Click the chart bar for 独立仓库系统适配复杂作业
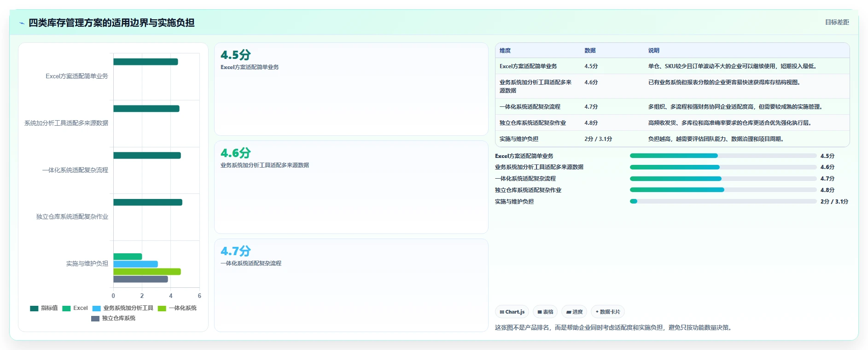868x350 pixels. 148,202
